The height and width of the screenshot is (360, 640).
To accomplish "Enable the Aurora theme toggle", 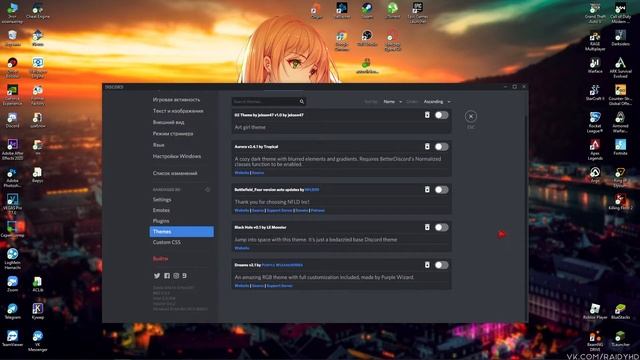I will 441,147.
